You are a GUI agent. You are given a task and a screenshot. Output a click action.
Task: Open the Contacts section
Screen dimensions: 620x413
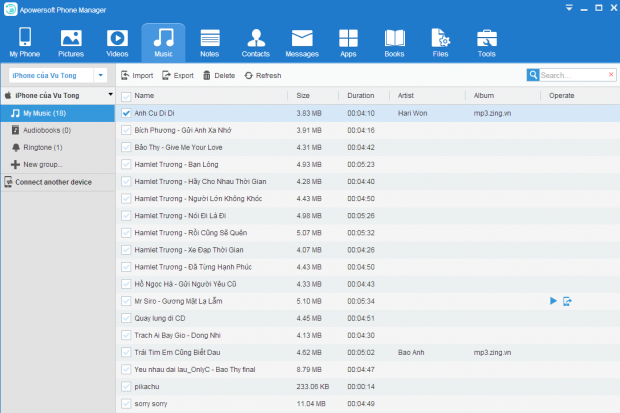point(256,42)
